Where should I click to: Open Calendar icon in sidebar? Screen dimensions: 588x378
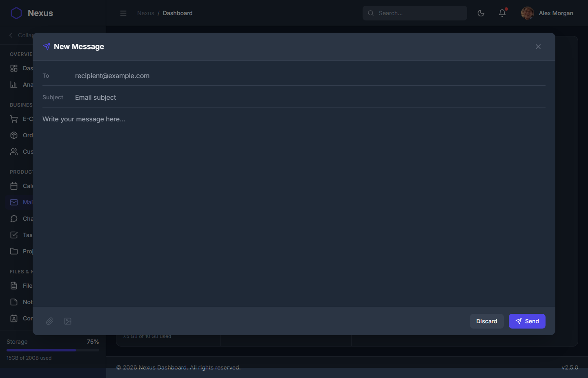tap(14, 186)
